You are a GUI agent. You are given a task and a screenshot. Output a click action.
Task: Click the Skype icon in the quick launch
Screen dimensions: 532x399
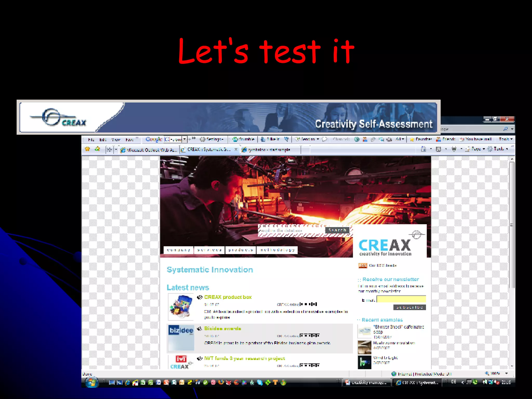[x=260, y=382]
